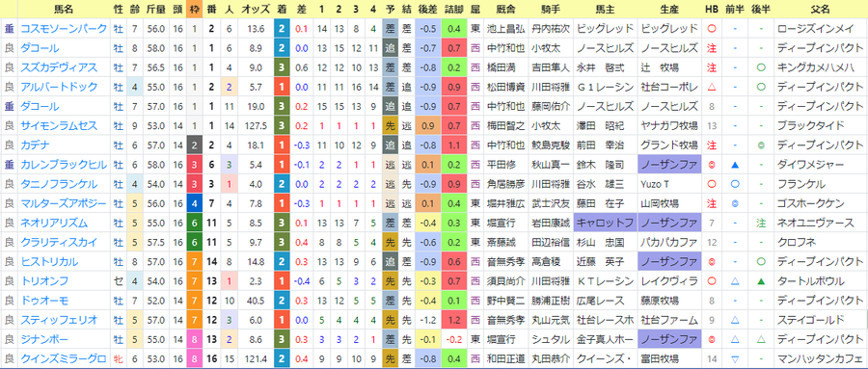This screenshot has height=369, width=868.
Task: Click jockey name 丹内祐次
Action: click(x=551, y=29)
